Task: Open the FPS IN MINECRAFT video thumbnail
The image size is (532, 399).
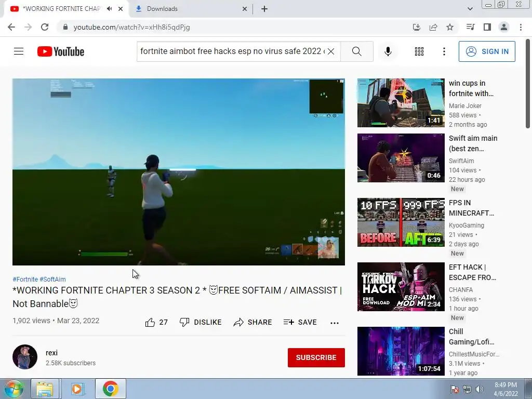Action: point(401,222)
